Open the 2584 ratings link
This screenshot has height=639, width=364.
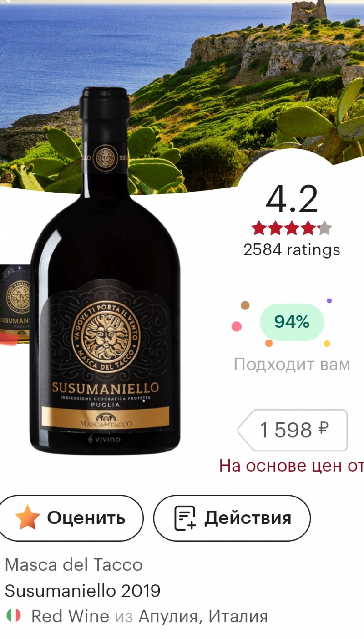coord(292,250)
